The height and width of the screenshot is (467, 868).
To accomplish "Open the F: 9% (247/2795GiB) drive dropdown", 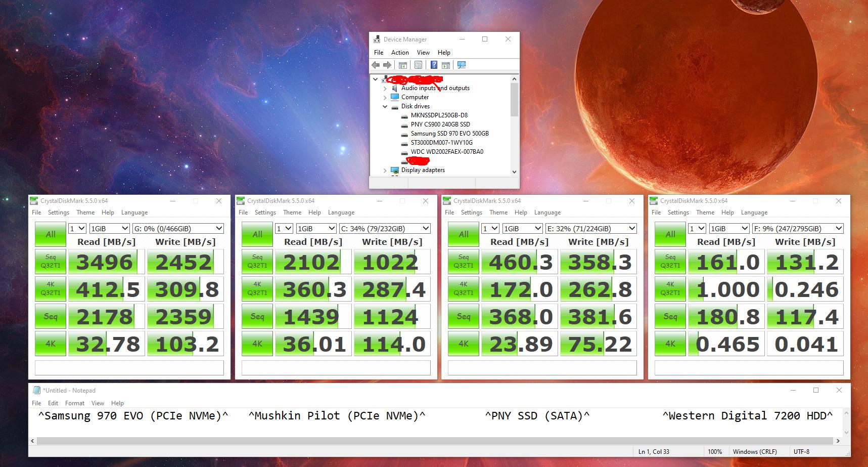I will 797,228.
